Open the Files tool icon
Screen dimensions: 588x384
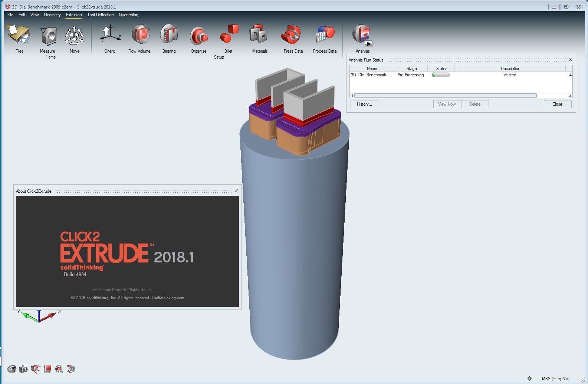click(19, 34)
